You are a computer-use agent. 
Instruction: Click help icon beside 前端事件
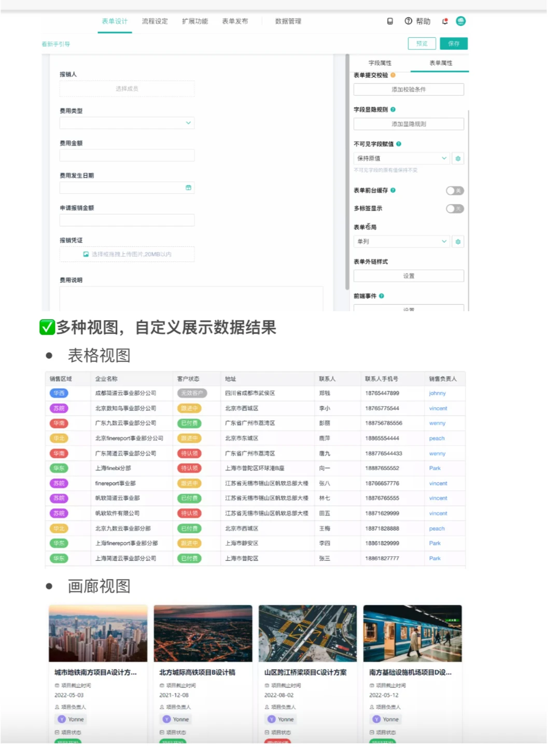(x=381, y=296)
